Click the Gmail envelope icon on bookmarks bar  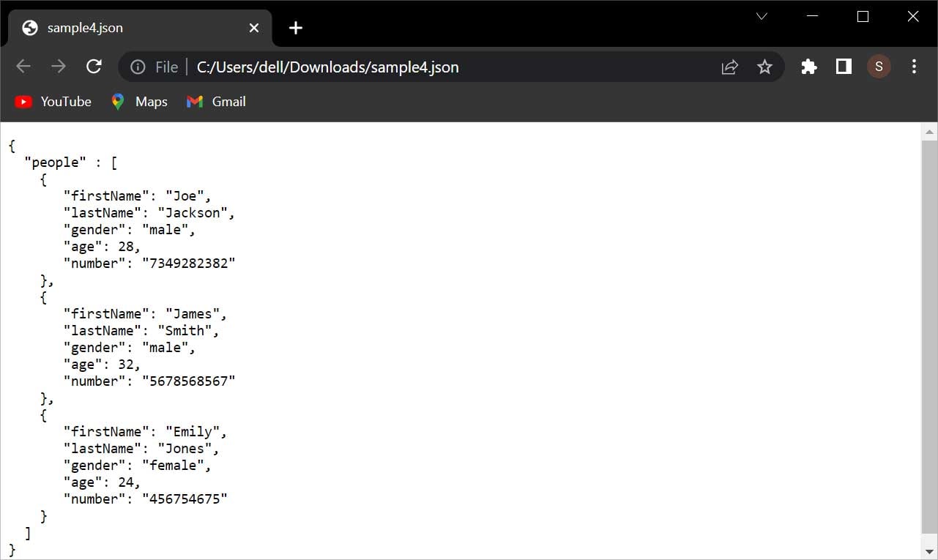pos(194,102)
